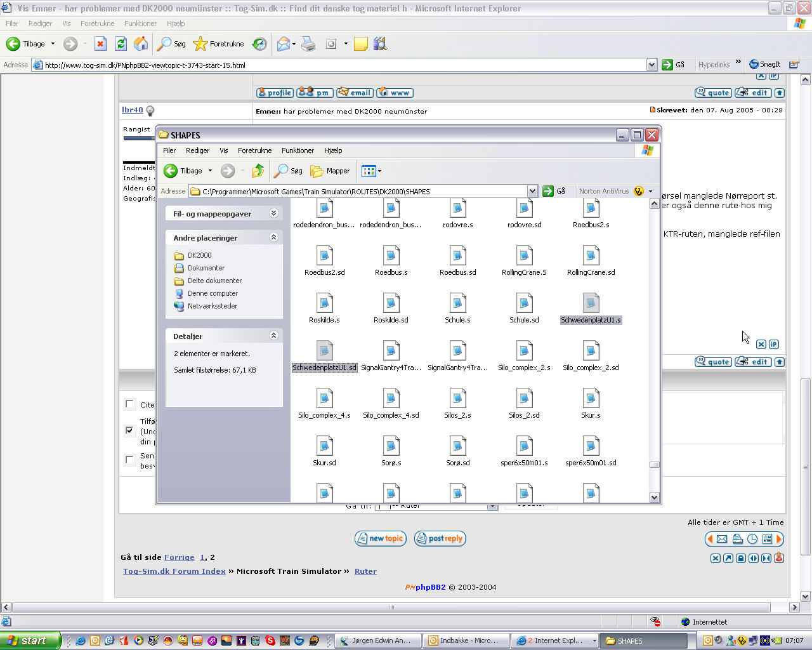812x650 pixels.
Task: Click the SHAPES window scroll down arrow
Action: click(x=655, y=498)
